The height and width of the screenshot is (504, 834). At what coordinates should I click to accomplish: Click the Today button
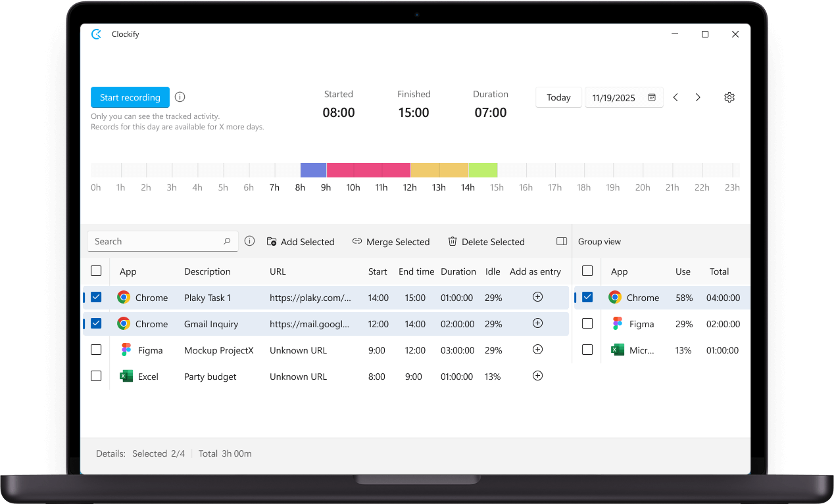coord(558,97)
